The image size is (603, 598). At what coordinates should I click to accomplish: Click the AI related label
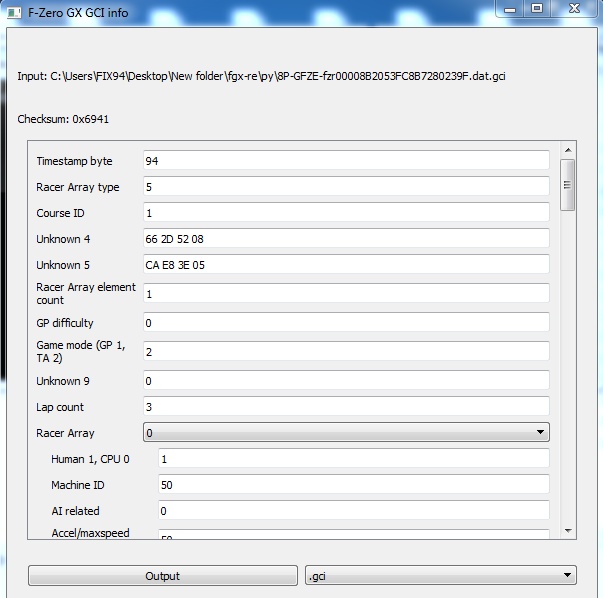tap(75, 511)
